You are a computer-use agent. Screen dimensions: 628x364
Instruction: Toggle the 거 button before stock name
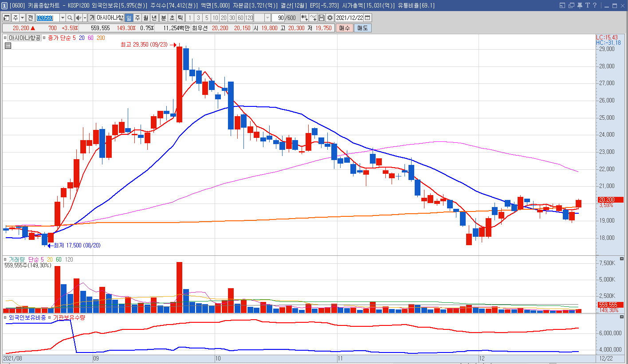92,18
